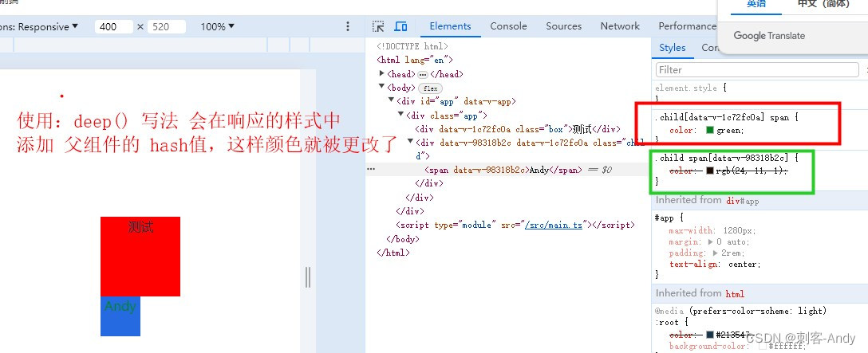This screenshot has height=353, width=868.
Task: Expand the margin shorthand property triangle
Action: (x=711, y=241)
